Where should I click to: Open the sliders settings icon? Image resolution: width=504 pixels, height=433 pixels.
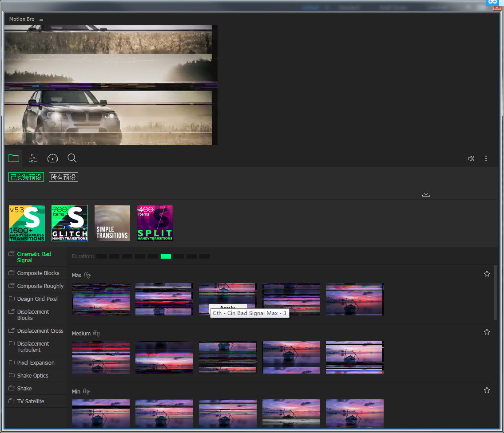point(33,158)
